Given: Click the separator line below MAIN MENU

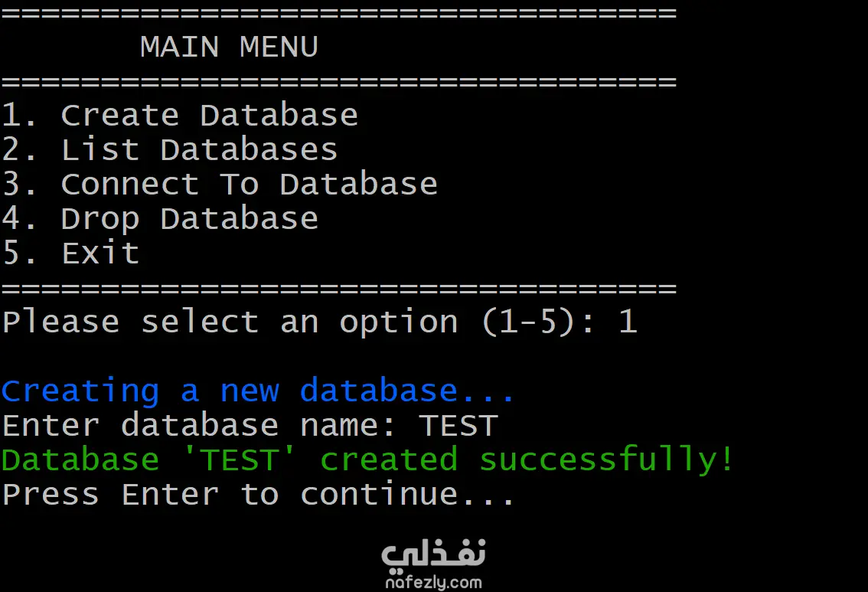Looking at the screenshot, I should (x=338, y=81).
